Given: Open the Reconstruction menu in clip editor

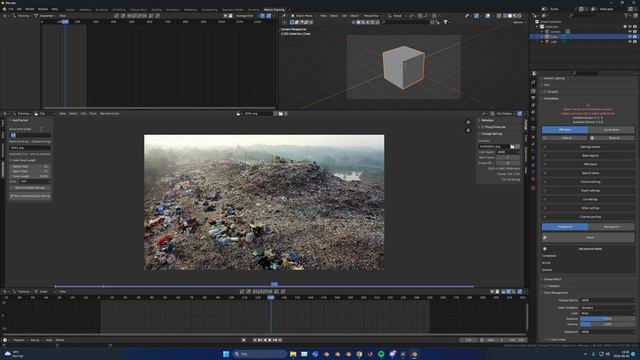Looking at the screenshot, I should click(x=109, y=113).
